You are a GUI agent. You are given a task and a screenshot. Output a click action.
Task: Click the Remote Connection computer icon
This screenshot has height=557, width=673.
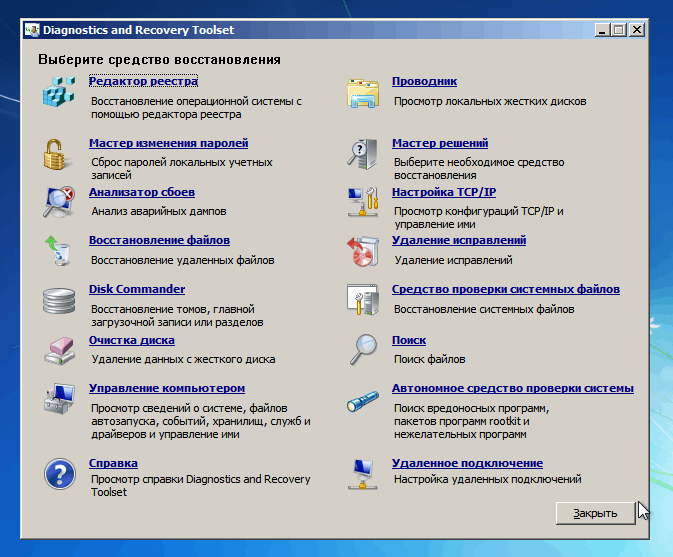pos(363,474)
